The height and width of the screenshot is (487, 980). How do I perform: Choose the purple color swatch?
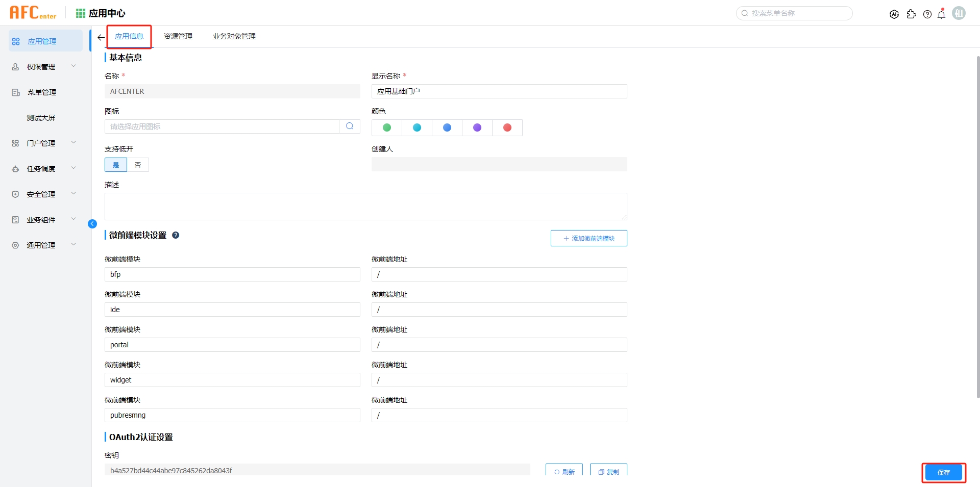click(477, 127)
